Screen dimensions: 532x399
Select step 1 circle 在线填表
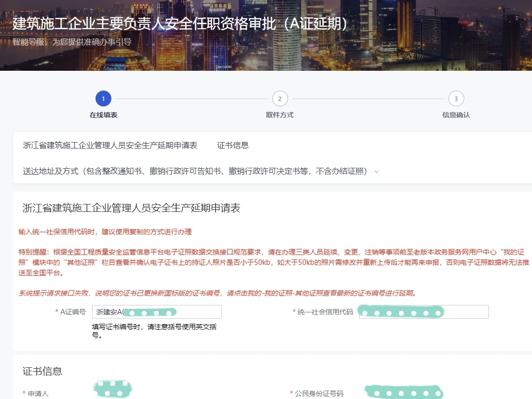pyautogui.click(x=103, y=99)
